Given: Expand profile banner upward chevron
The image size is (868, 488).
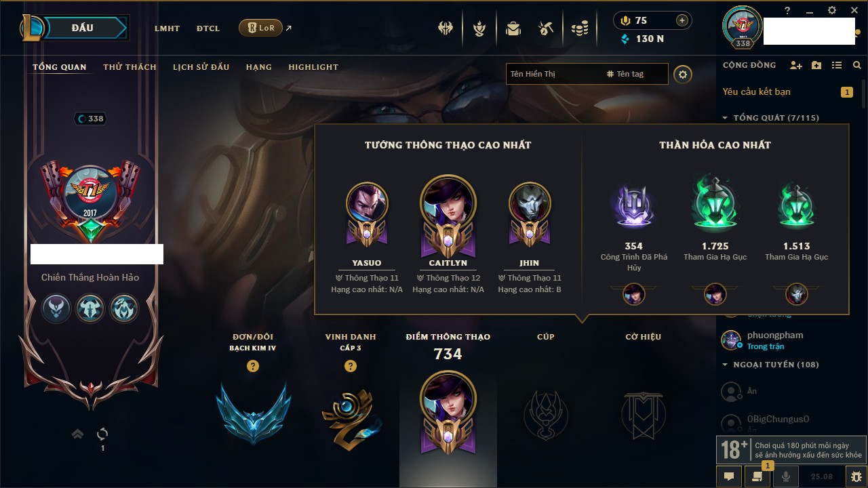Looking at the screenshot, I should [78, 434].
